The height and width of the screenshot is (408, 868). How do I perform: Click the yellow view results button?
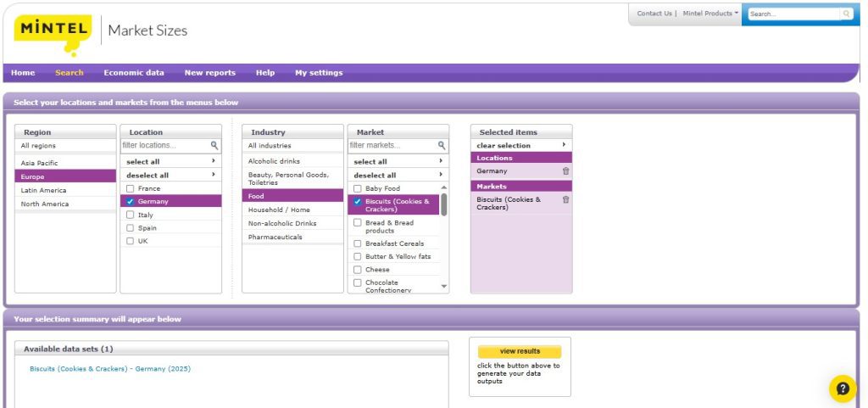point(520,351)
